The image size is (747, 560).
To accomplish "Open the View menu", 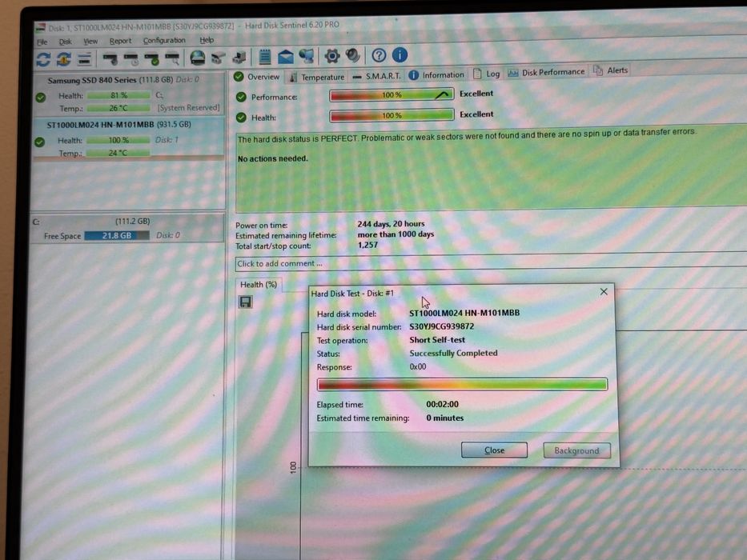I will pyautogui.click(x=90, y=42).
